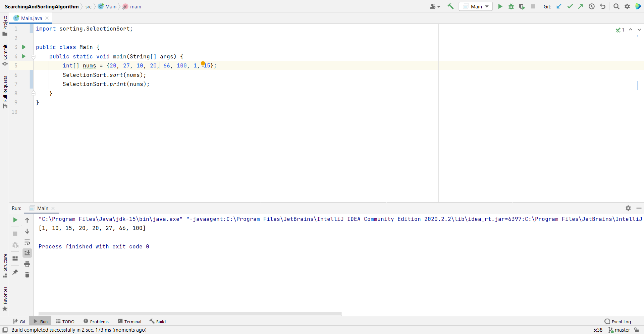The image size is (644, 334).
Task: Open Pull Requests tool window
Action: click(5, 92)
